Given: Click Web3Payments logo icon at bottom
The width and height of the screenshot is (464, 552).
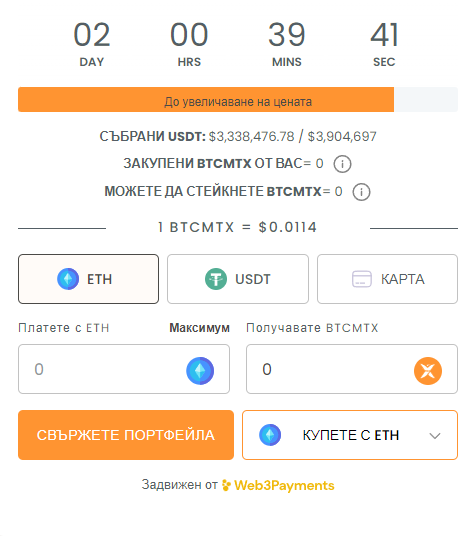Looking at the screenshot, I should point(226,485).
